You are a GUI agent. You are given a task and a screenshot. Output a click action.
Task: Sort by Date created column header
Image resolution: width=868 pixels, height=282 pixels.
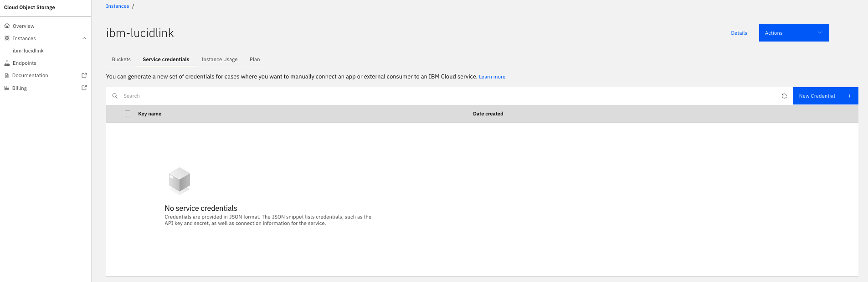[488, 114]
